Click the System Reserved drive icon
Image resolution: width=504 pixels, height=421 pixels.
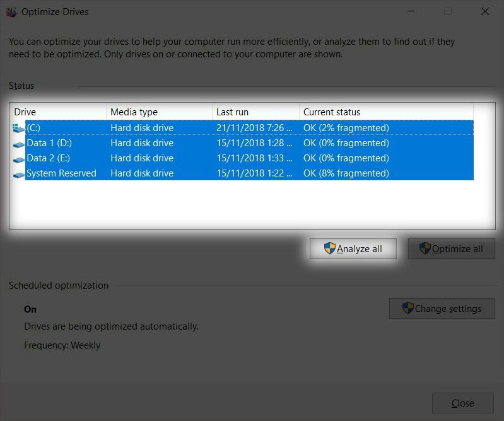coord(19,175)
